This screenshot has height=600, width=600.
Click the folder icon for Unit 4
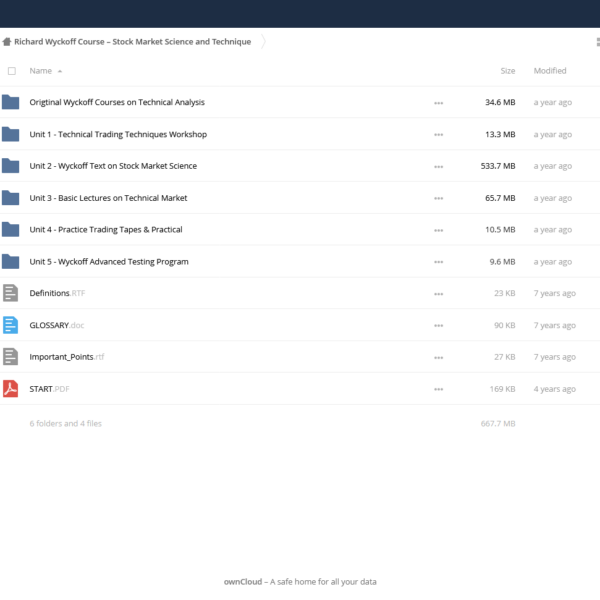coord(10,230)
